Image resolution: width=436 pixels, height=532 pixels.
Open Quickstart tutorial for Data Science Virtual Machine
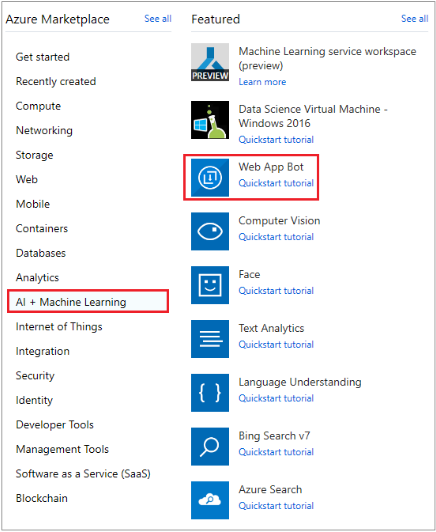(x=276, y=139)
